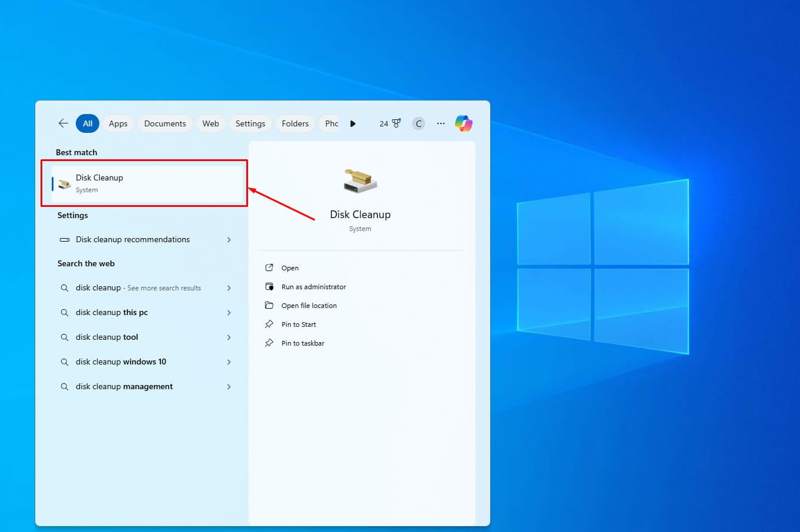This screenshot has height=532, width=800.
Task: Open the Disk Cleanup best match result
Action: point(147,183)
